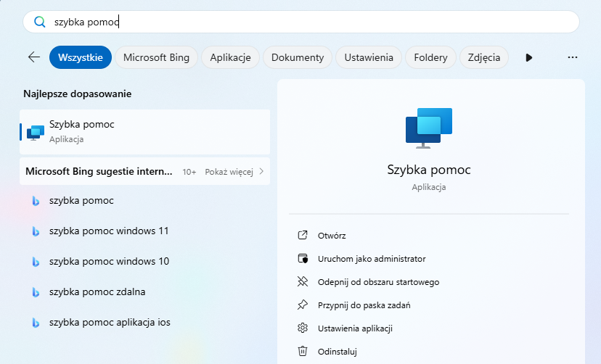Screen dimensions: 601x364
Task: Click the administrator shield icon
Action: pos(303,258)
